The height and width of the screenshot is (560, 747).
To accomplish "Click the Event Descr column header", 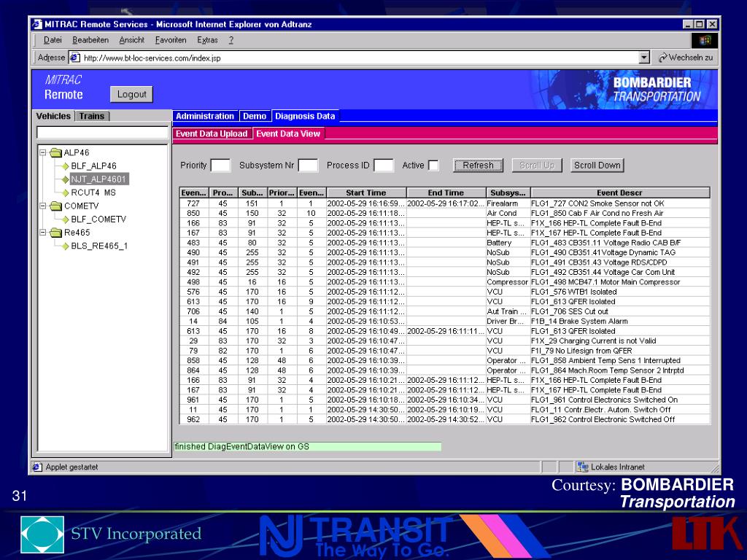I will click(620, 192).
